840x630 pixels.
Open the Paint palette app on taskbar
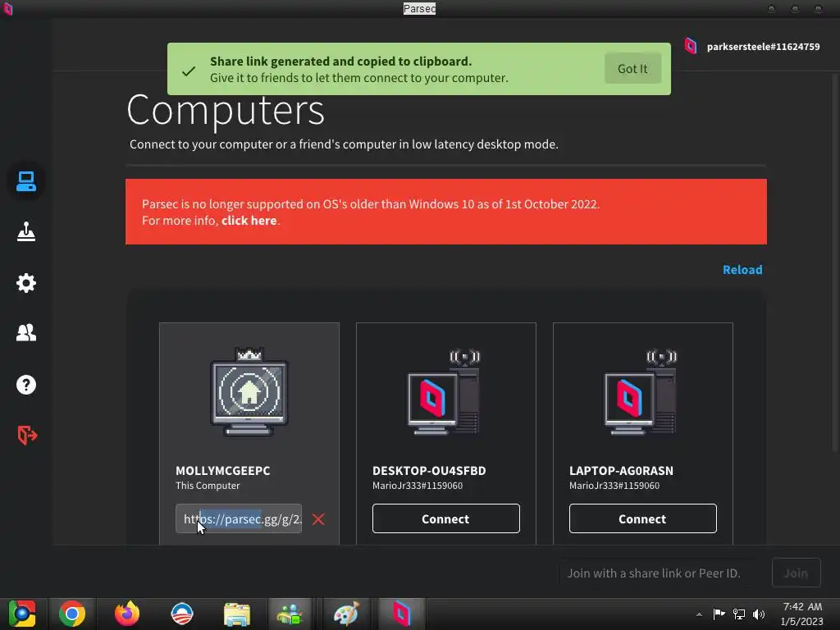tap(346, 614)
